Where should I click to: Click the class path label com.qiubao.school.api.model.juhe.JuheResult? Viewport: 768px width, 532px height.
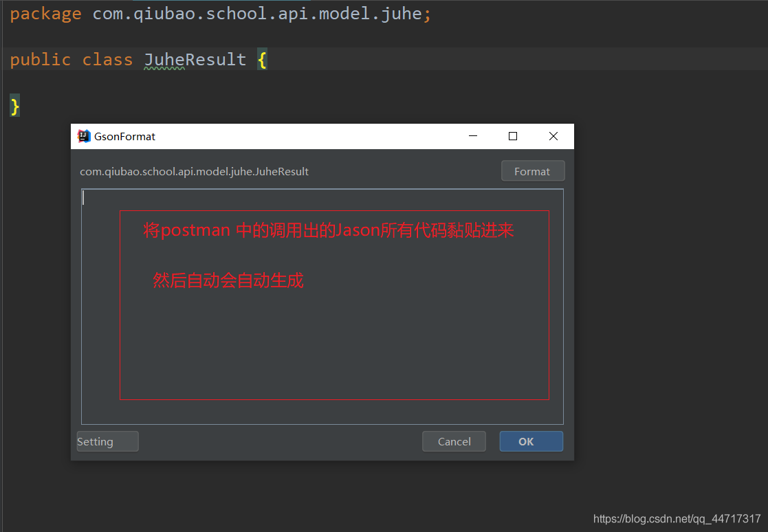194,171
